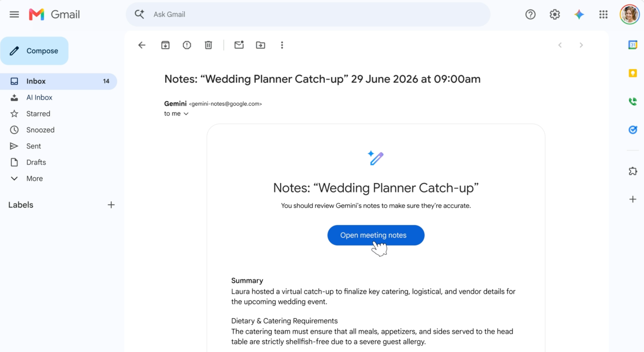644x352 pixels.
Task: Click the Compose button
Action: click(34, 51)
